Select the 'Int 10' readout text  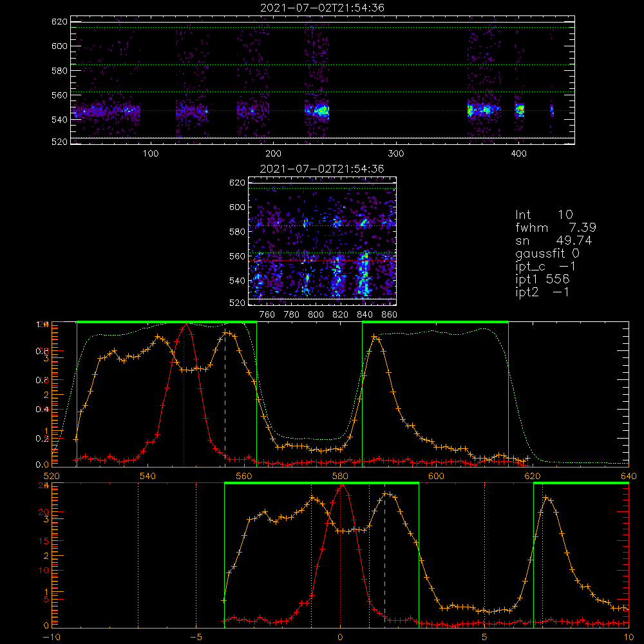pyautogui.click(x=544, y=214)
